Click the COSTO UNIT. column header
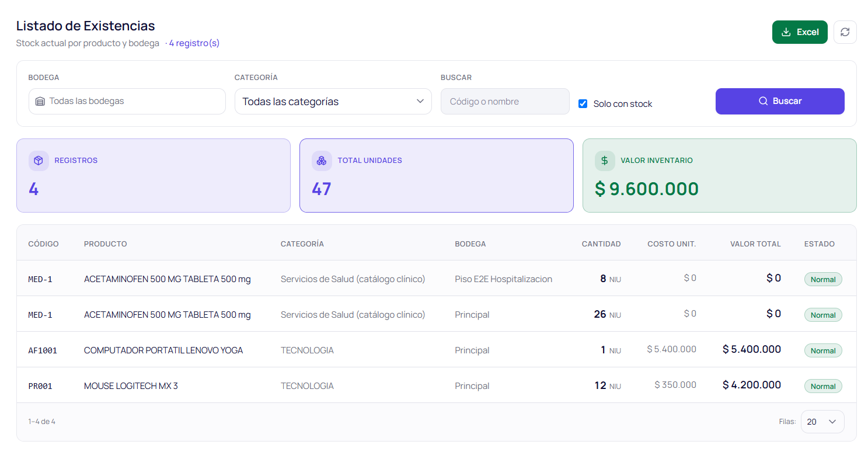 [x=672, y=244]
